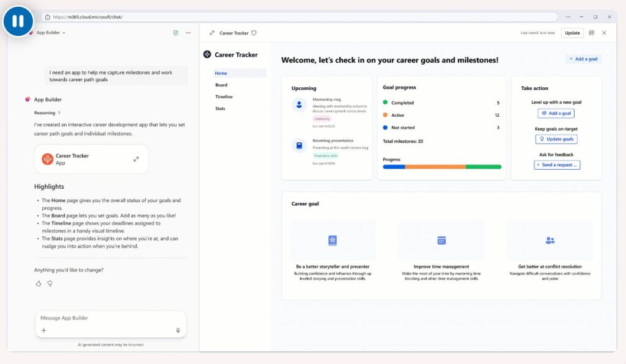
Task: Open the chat header three-dots menu
Action: tap(188, 32)
